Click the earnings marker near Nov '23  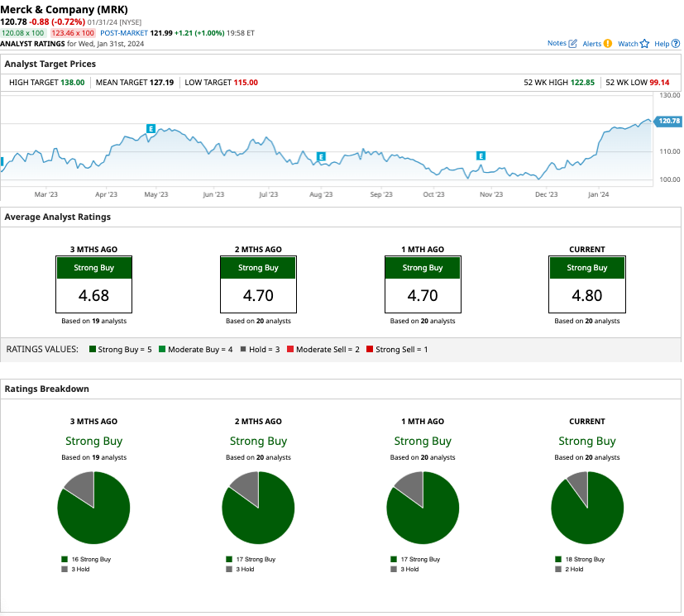(x=481, y=155)
